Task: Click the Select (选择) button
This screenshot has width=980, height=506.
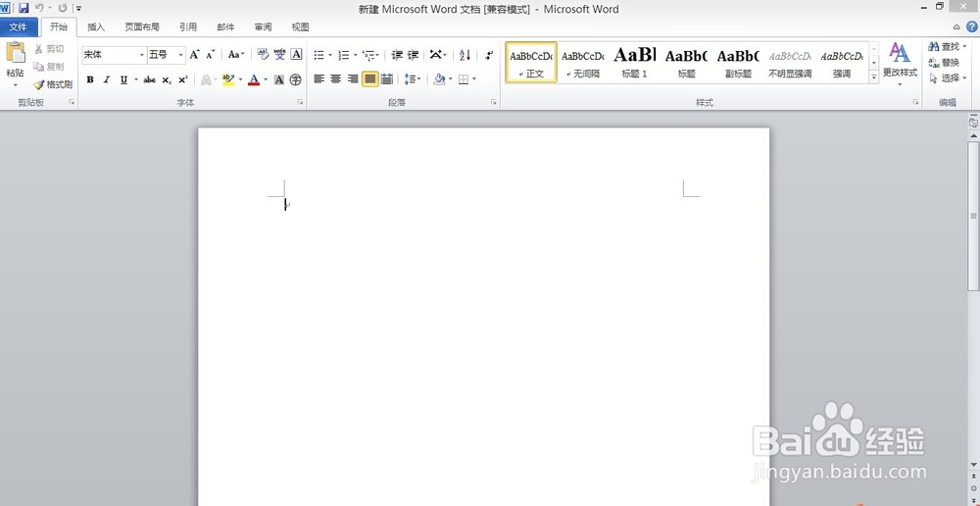Action: point(947,78)
